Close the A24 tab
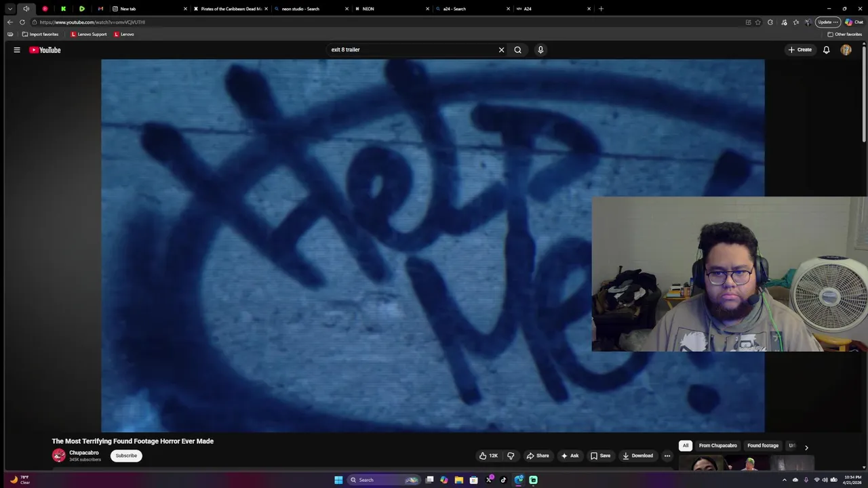Viewport: 868px width, 488px height. tap(589, 9)
